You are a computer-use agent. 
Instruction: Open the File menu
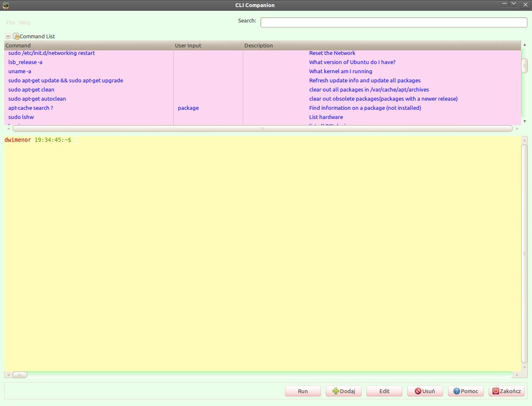[10, 22]
